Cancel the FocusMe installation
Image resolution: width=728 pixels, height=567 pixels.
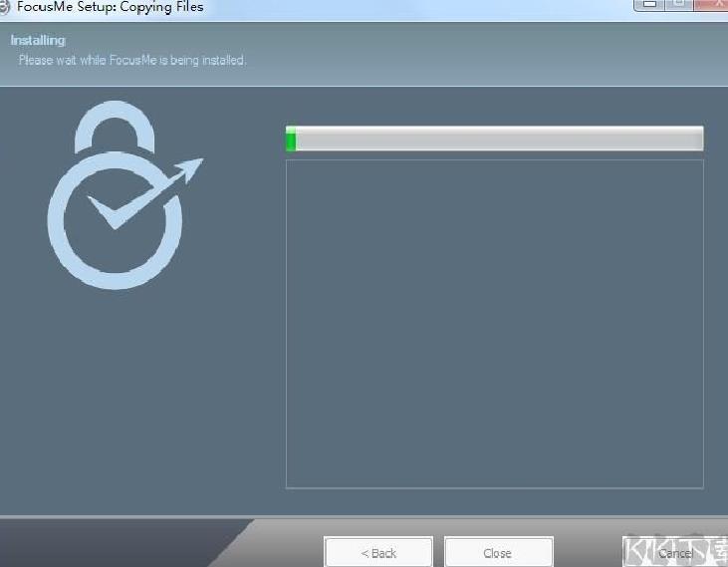[x=674, y=552]
